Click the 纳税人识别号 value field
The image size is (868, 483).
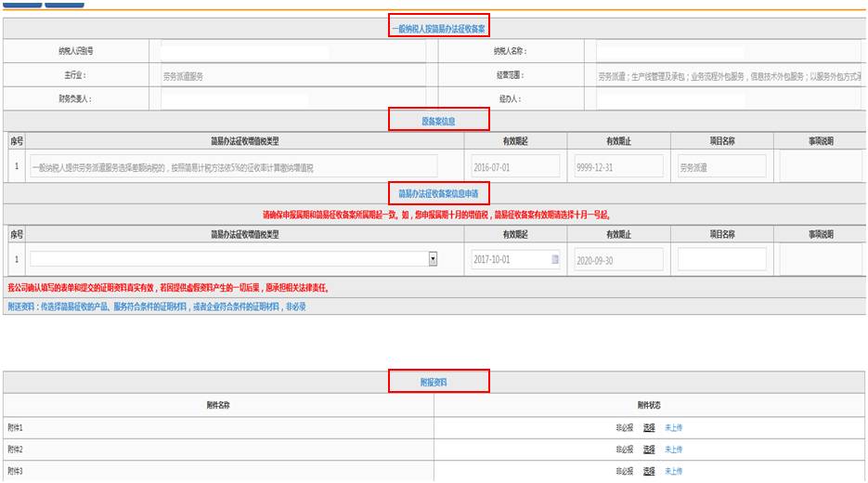(286, 52)
